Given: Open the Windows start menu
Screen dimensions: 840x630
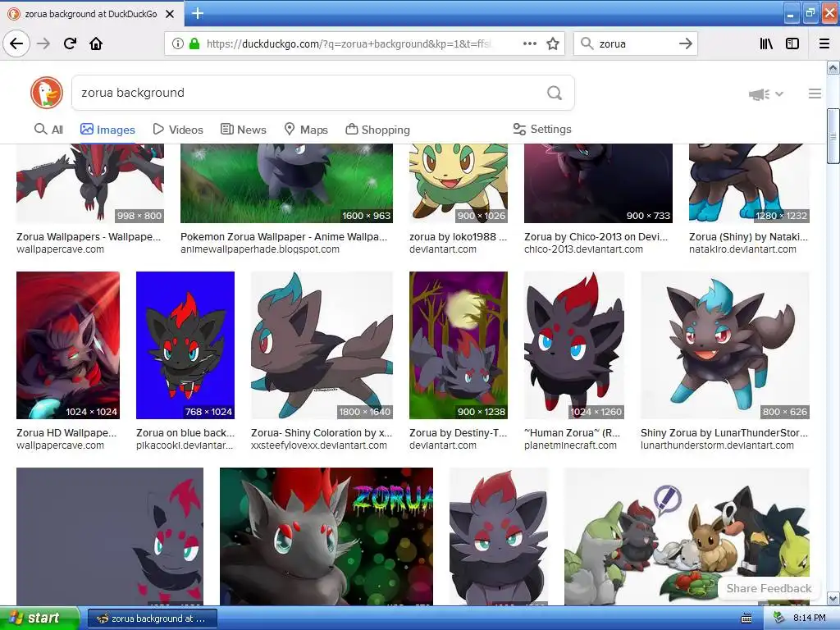Looking at the screenshot, I should (39, 619).
